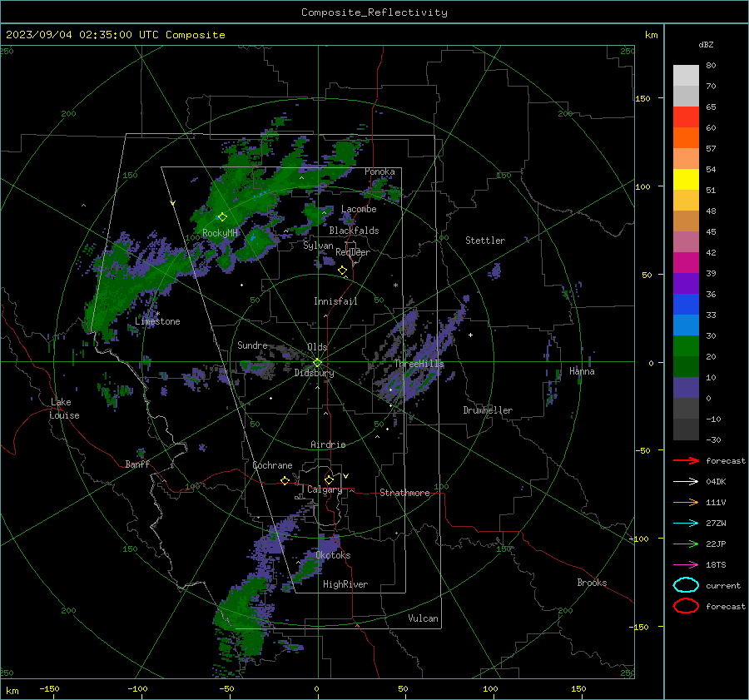Image resolution: width=749 pixels, height=700 pixels.
Task: Click the HighRiver town label
Action: pos(345,584)
